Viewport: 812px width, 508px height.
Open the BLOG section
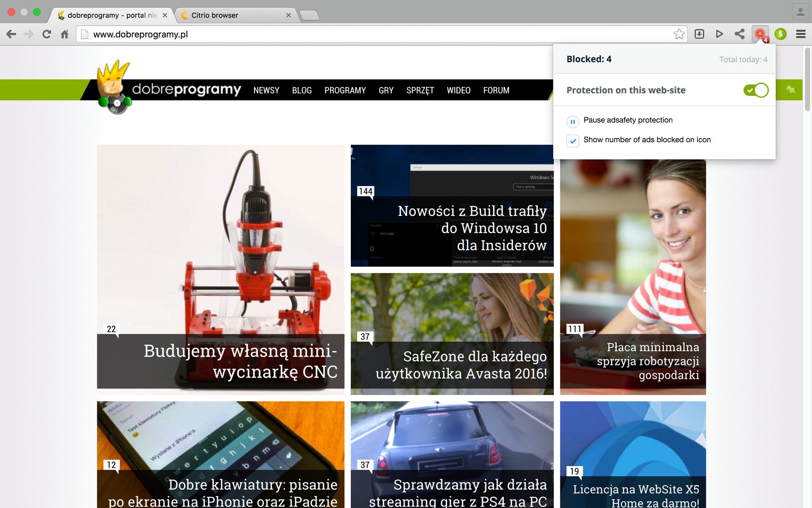pos(302,90)
